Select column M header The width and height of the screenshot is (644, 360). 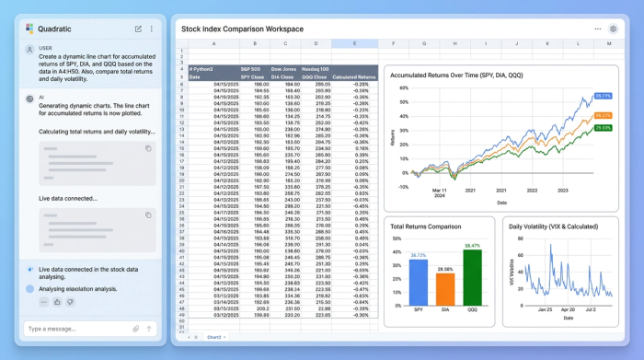point(609,43)
